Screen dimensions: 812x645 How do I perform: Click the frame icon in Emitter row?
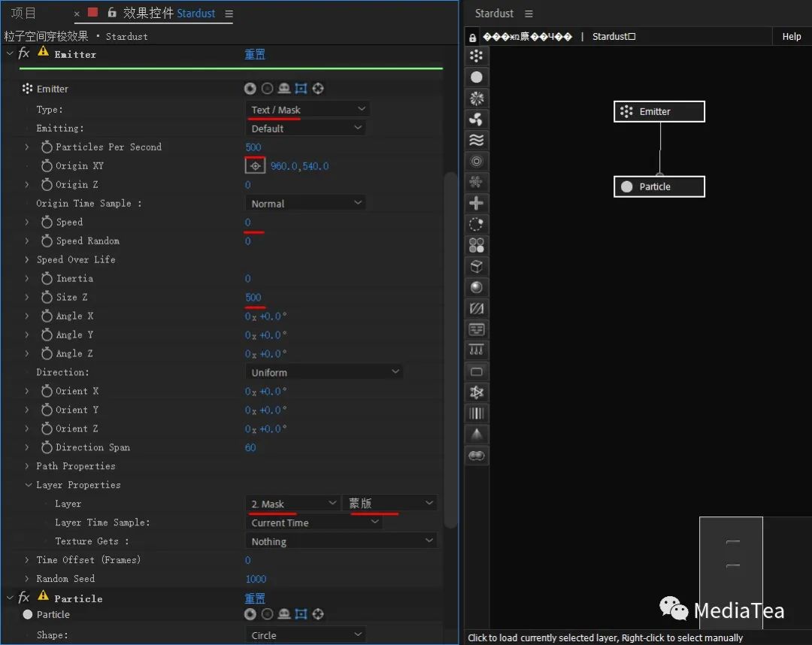click(x=301, y=89)
